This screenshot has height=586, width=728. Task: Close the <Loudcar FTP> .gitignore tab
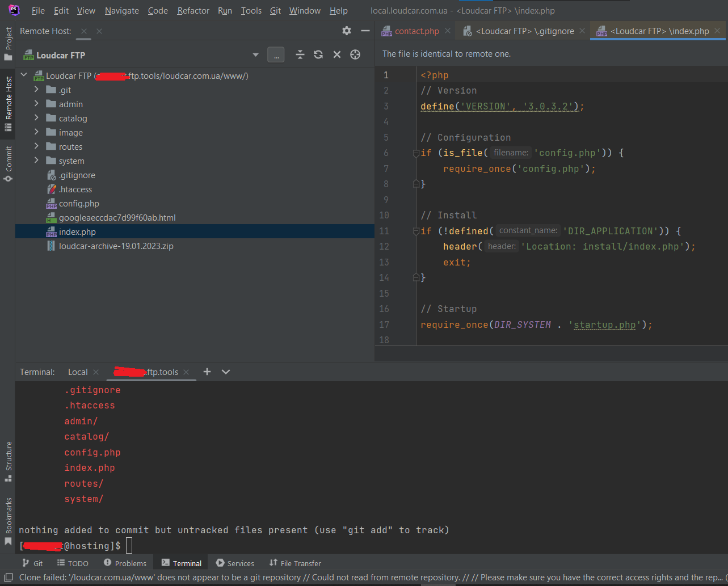(x=582, y=31)
